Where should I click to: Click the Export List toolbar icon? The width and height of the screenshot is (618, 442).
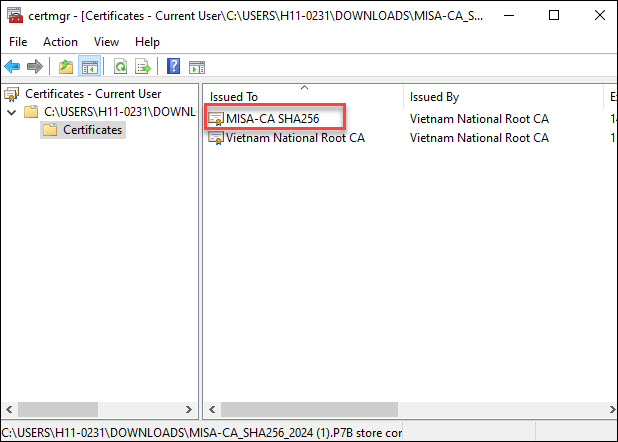143,66
